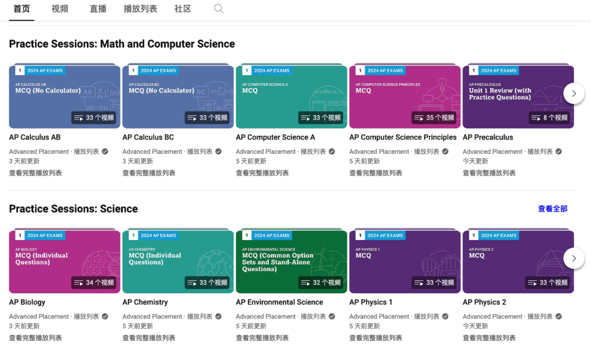Click verified badge under AP Physics 1
This screenshot has width=591, height=364.
445,316
